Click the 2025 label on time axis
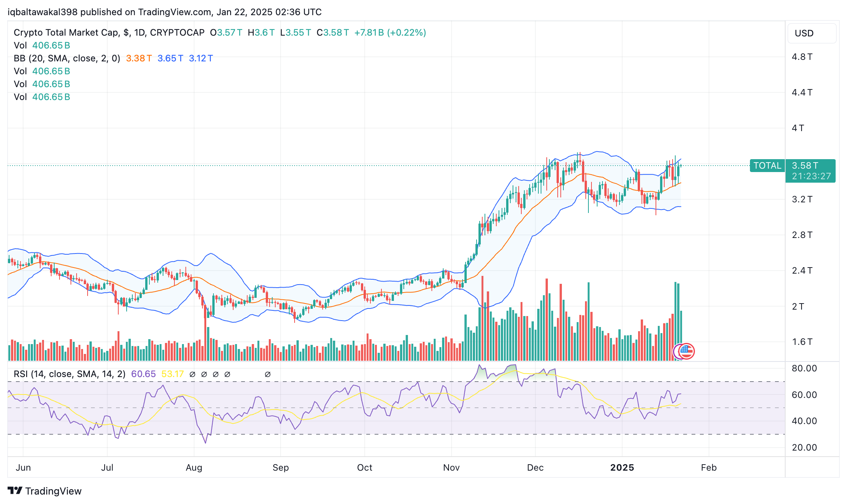The width and height of the screenshot is (847, 504). coord(622,468)
